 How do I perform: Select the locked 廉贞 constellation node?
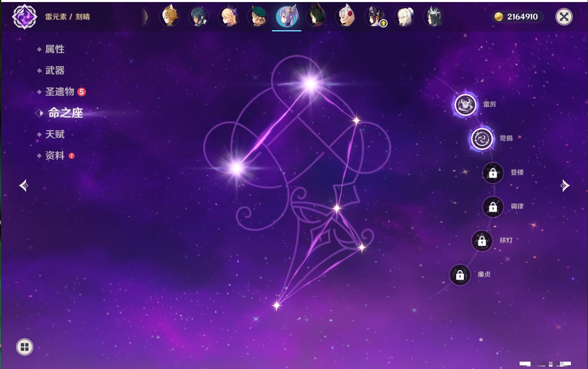click(460, 275)
